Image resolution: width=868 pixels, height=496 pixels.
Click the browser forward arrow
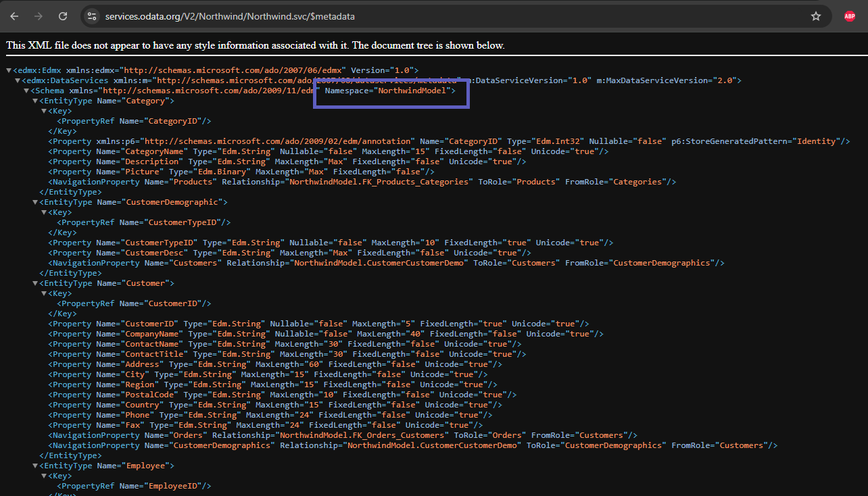[x=39, y=16]
